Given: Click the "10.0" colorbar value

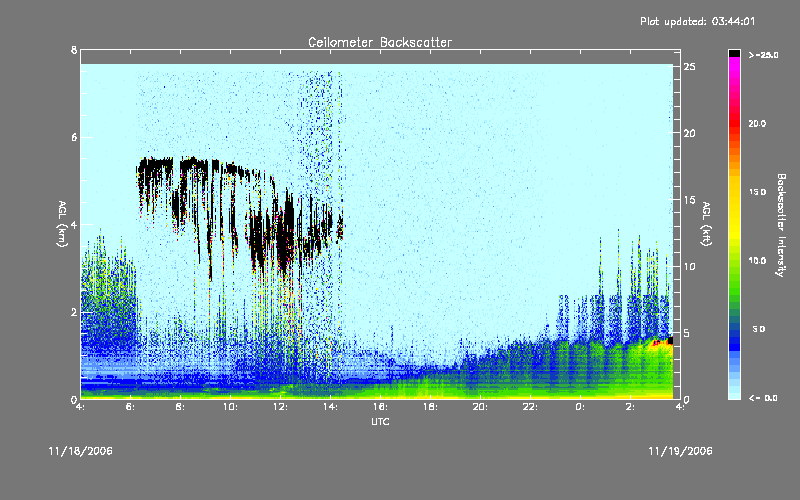Looking at the screenshot, I should point(757,260).
